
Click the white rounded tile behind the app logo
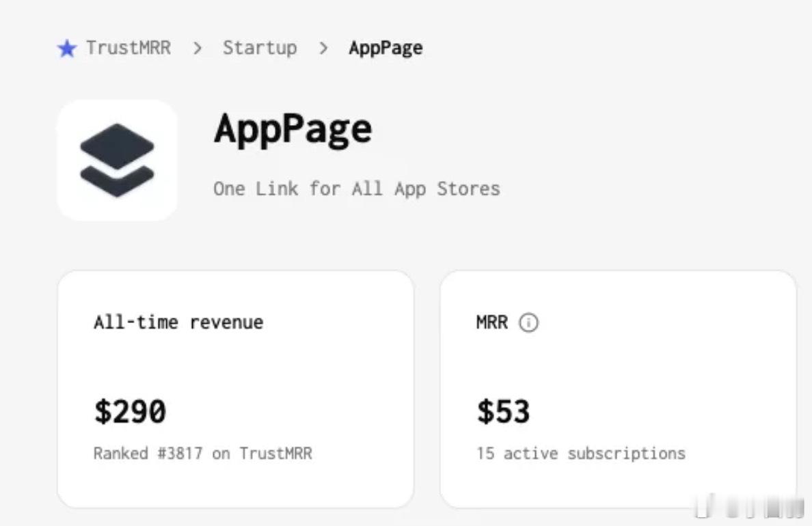tap(117, 161)
